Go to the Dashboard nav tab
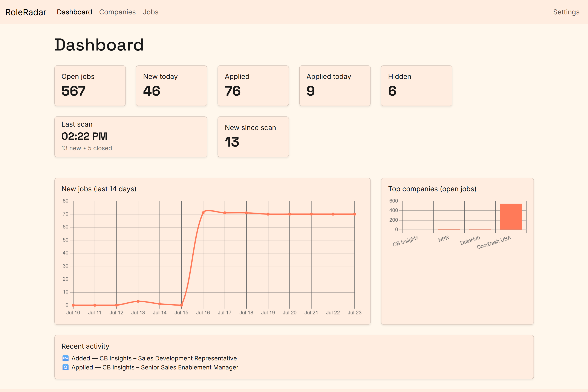Viewport: 588px width, 392px height. click(75, 12)
